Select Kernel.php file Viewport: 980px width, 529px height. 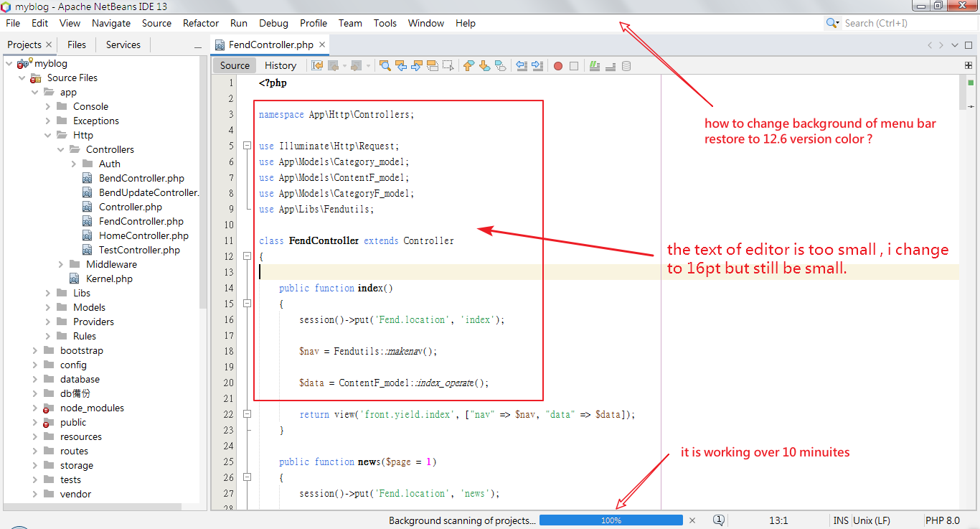click(109, 278)
